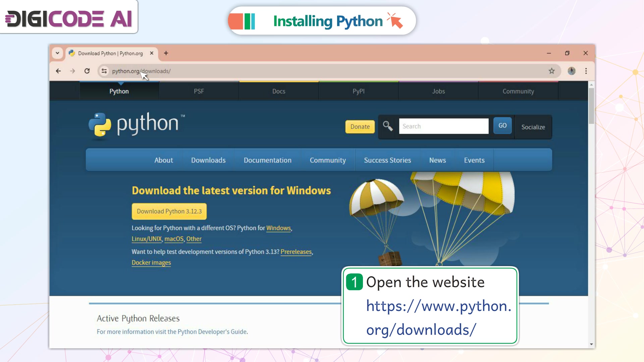Reload the page with refresh icon

87,71
